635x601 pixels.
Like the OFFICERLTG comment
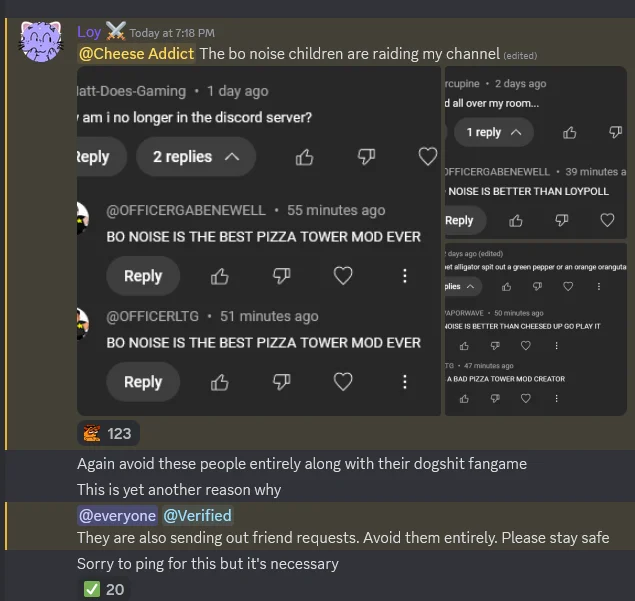(x=220, y=382)
